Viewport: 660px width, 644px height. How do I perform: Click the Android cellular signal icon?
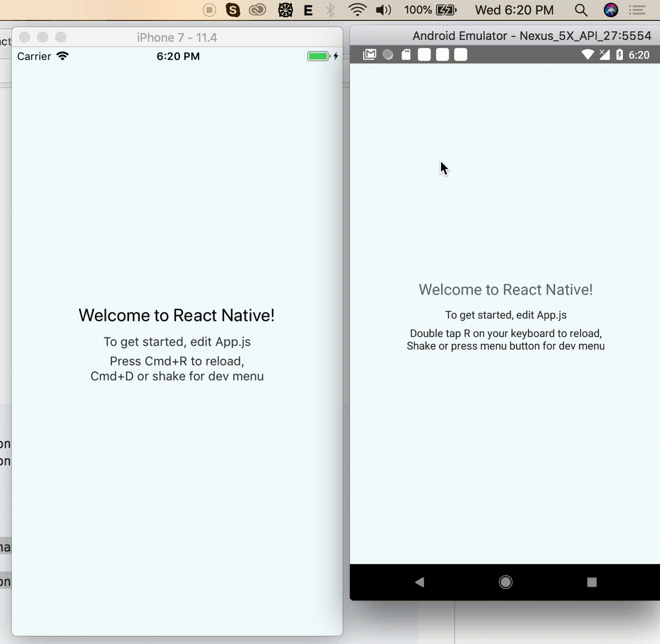(604, 55)
